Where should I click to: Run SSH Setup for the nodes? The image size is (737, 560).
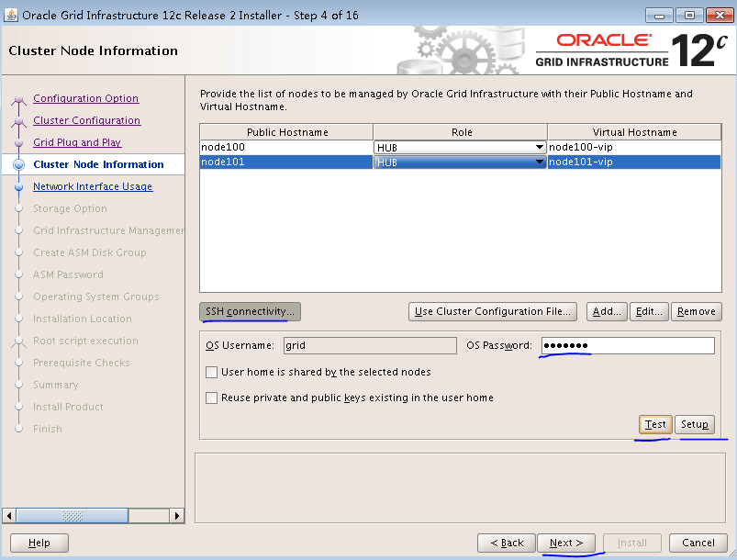pos(695,424)
